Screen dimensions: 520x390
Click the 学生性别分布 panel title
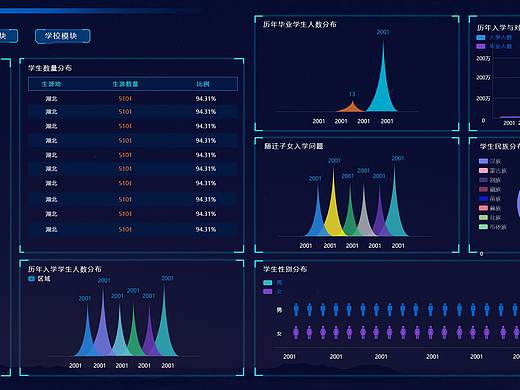(x=285, y=269)
